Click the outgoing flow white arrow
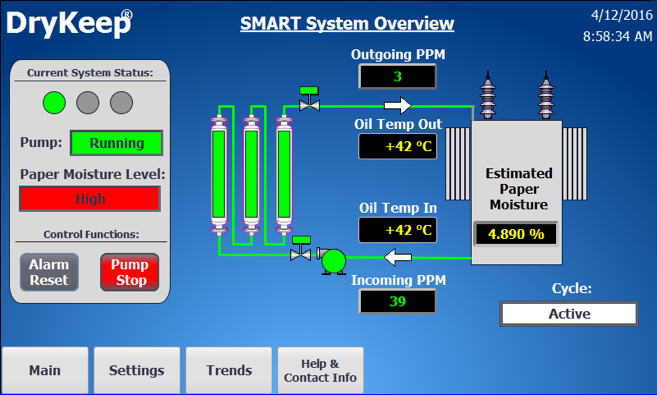 coord(398,106)
